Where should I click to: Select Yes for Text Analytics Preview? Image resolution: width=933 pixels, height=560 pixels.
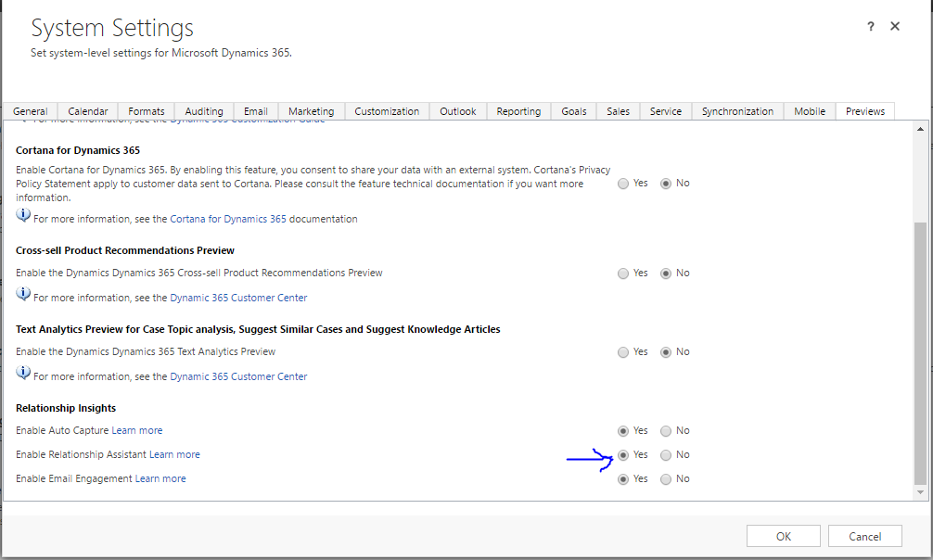click(x=623, y=352)
